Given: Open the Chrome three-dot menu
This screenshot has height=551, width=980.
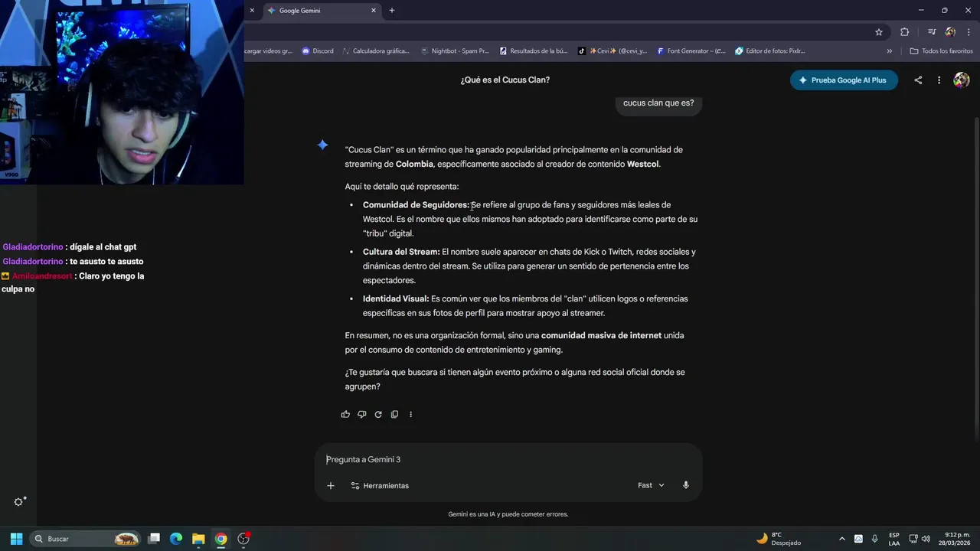Looking at the screenshot, I should coord(969,32).
